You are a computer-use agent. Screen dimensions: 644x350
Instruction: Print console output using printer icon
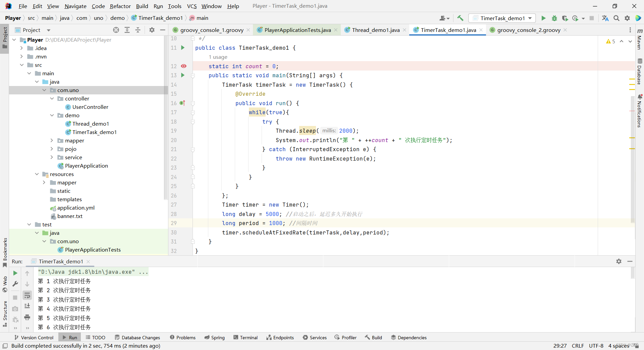[x=27, y=317]
